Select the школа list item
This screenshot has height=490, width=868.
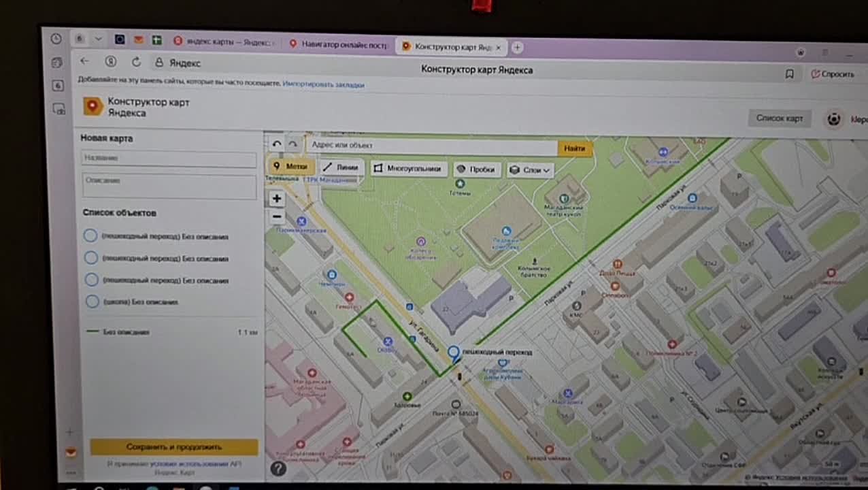click(x=133, y=301)
